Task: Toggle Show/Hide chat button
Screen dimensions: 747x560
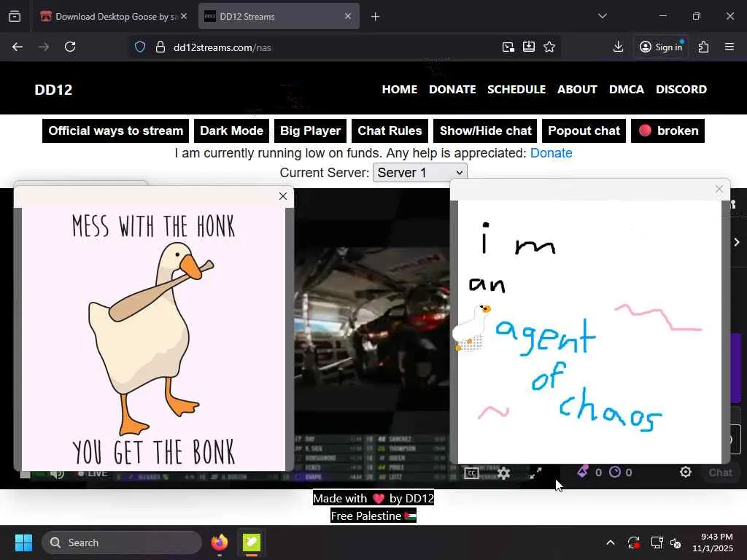Action: tap(485, 131)
